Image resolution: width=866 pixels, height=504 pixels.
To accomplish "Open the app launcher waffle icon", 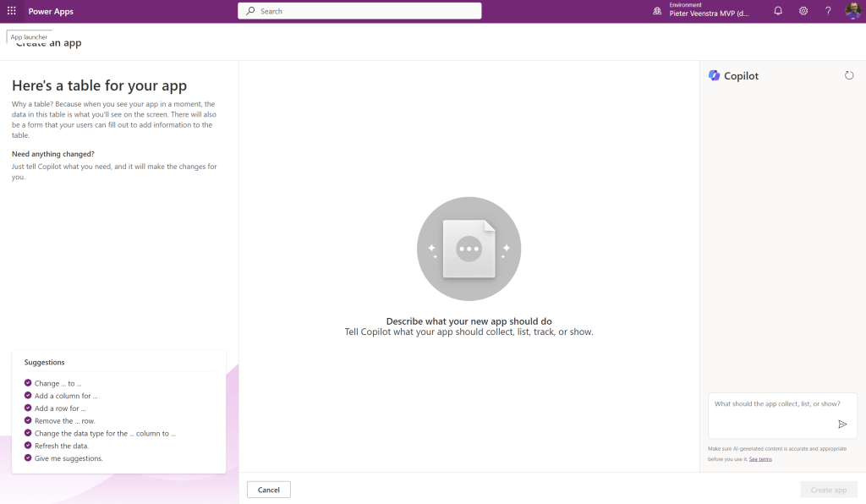I will (x=12, y=11).
